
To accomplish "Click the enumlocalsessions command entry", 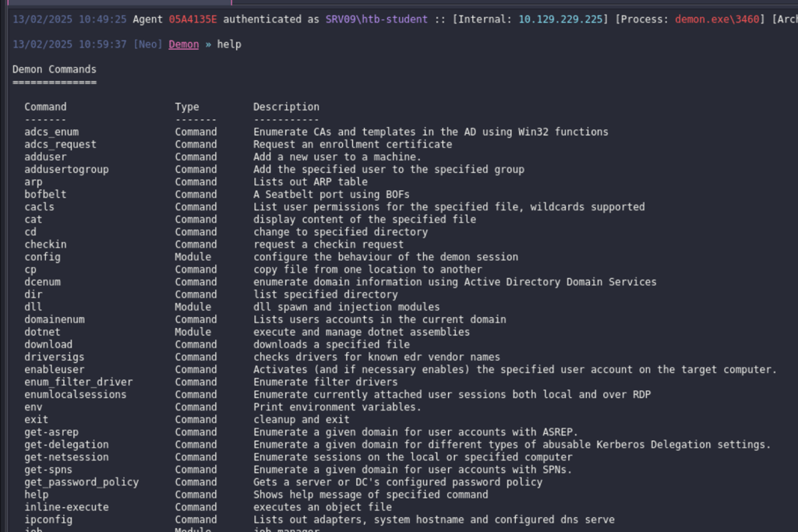I will coord(76,395).
